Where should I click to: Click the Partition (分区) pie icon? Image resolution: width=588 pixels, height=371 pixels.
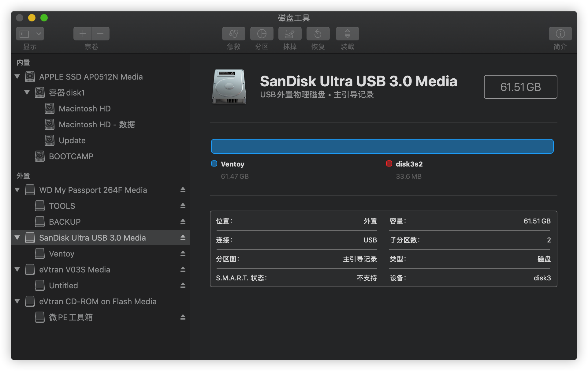coord(262,34)
